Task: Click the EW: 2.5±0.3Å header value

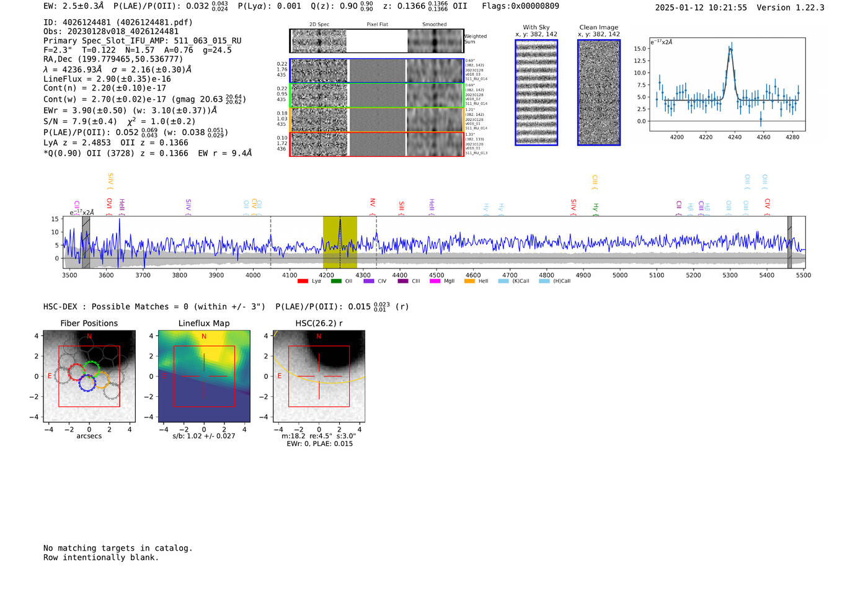Action: pyautogui.click(x=74, y=6)
